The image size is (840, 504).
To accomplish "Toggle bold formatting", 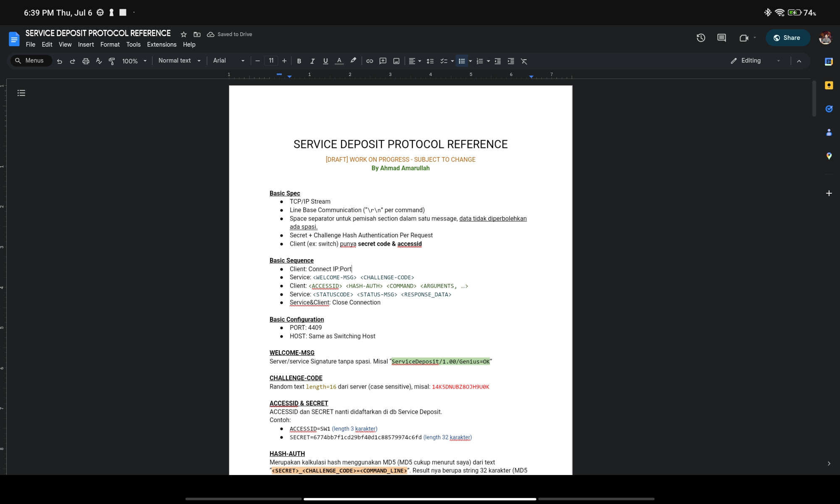I will (299, 61).
